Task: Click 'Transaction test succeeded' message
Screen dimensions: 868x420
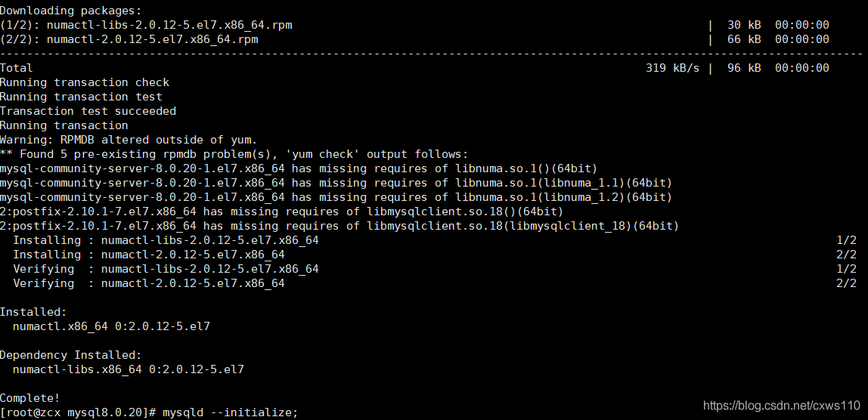Action: point(88,111)
